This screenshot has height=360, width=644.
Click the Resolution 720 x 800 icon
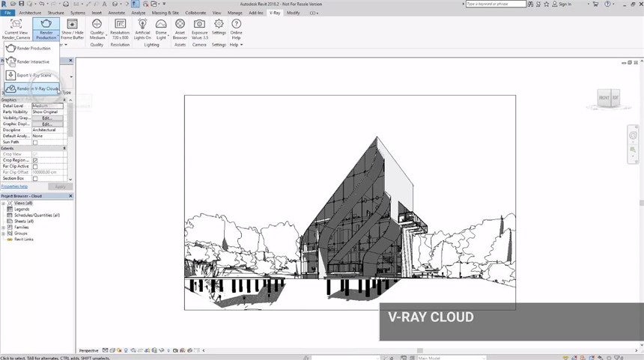coord(120,25)
